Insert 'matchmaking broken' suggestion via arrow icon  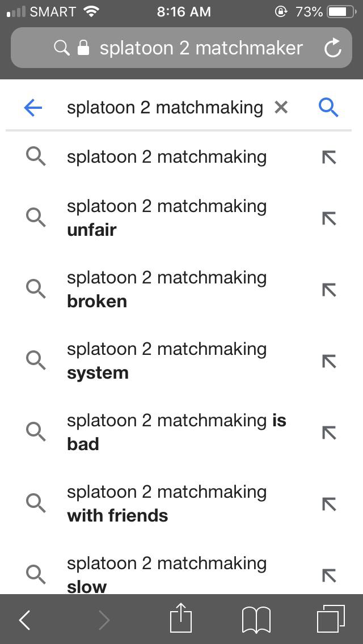[x=328, y=290]
